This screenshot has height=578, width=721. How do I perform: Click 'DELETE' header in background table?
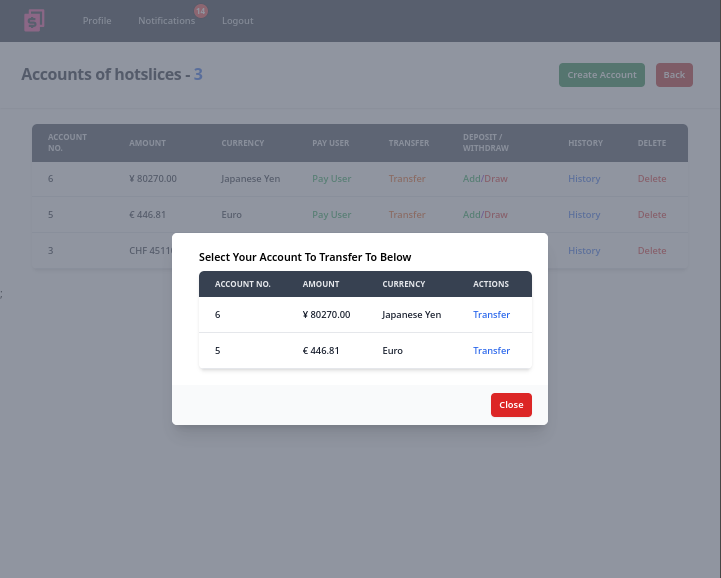tap(652, 143)
